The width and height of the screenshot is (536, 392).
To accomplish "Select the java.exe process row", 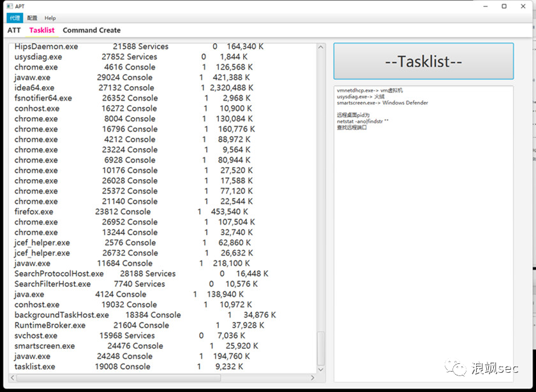I will [x=129, y=294].
